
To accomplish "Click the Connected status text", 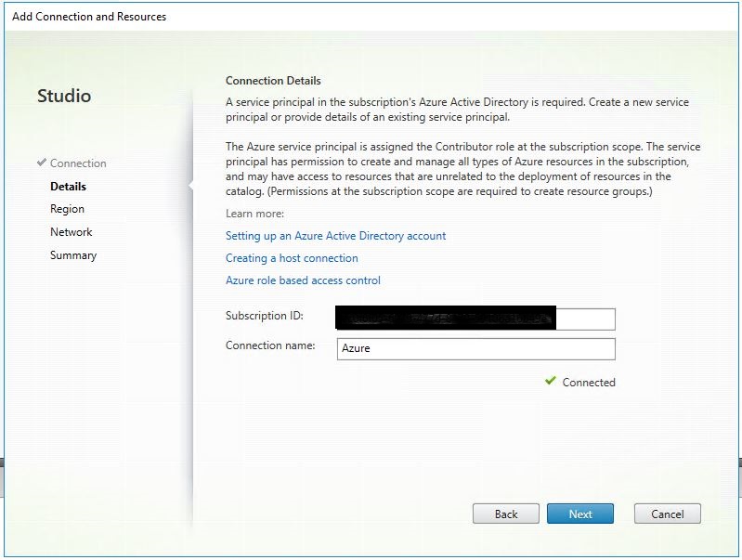I will click(589, 383).
